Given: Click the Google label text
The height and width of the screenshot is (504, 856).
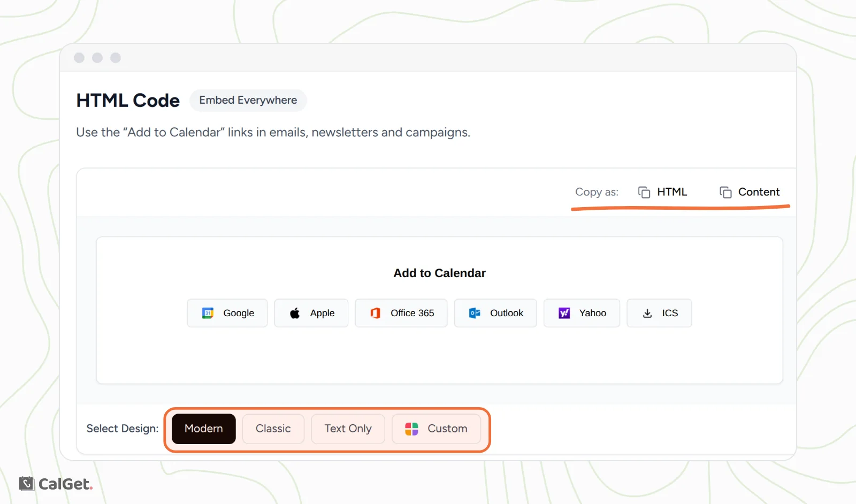Looking at the screenshot, I should (239, 313).
